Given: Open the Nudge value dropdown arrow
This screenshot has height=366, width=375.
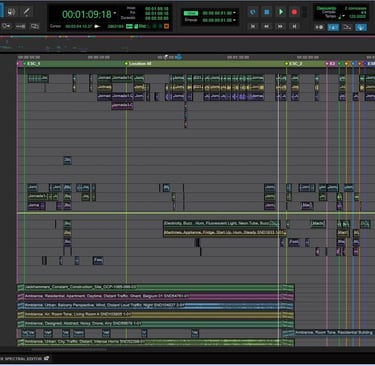Looking at the screenshot, I should coord(235,20).
